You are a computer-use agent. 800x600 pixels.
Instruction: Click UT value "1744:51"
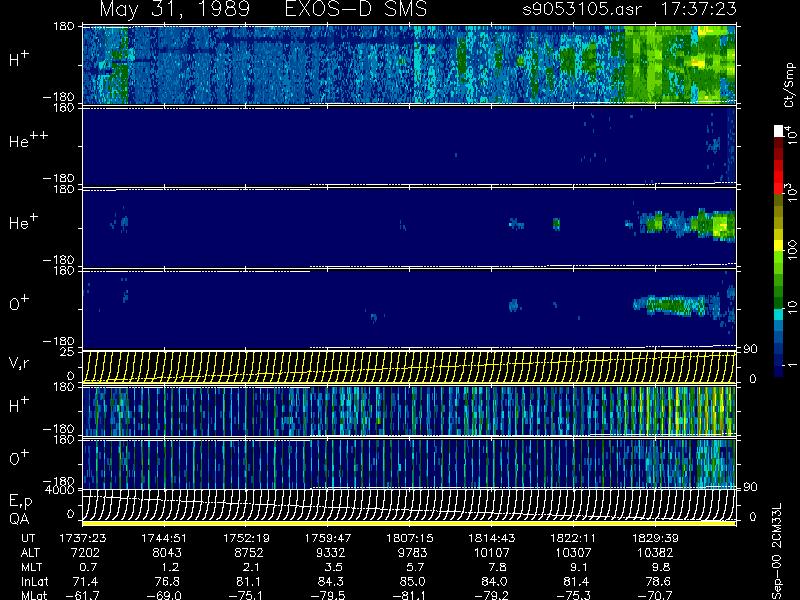coord(164,538)
